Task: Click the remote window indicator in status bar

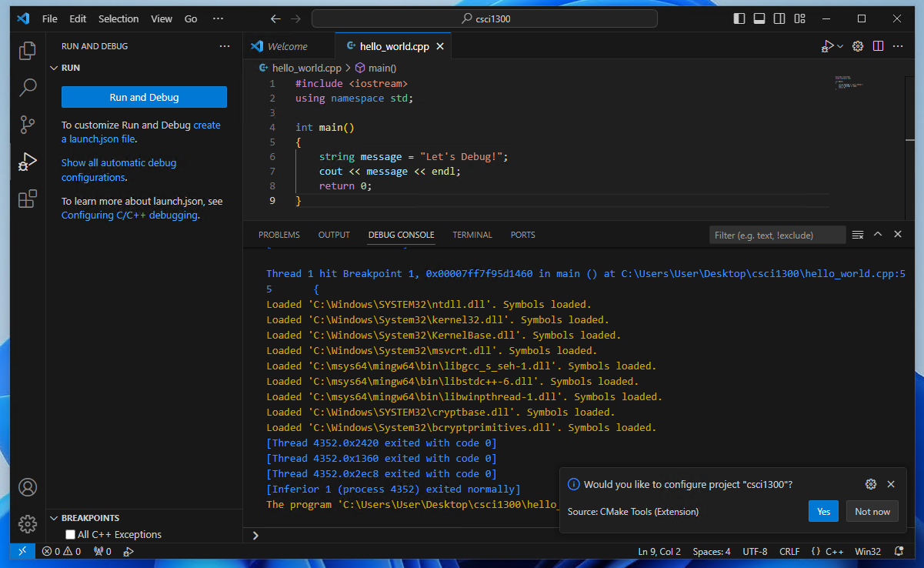Action: (x=22, y=551)
